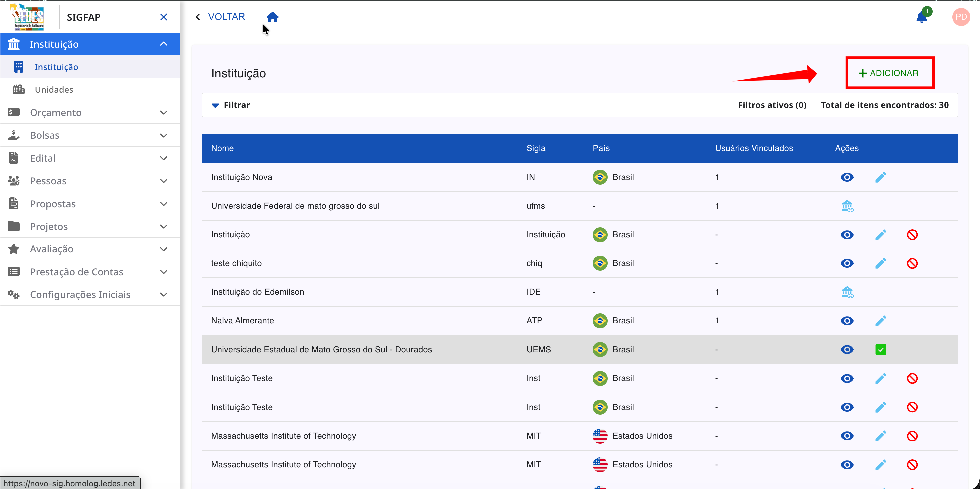Expand the Filtrar panel
980x489 pixels.
pyautogui.click(x=231, y=105)
